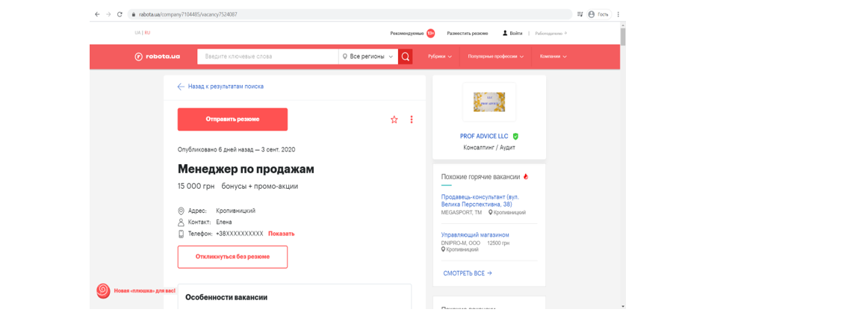This screenshot has height=327, width=868.
Task: Open the media control icon in browser toolbar
Action: (x=580, y=14)
